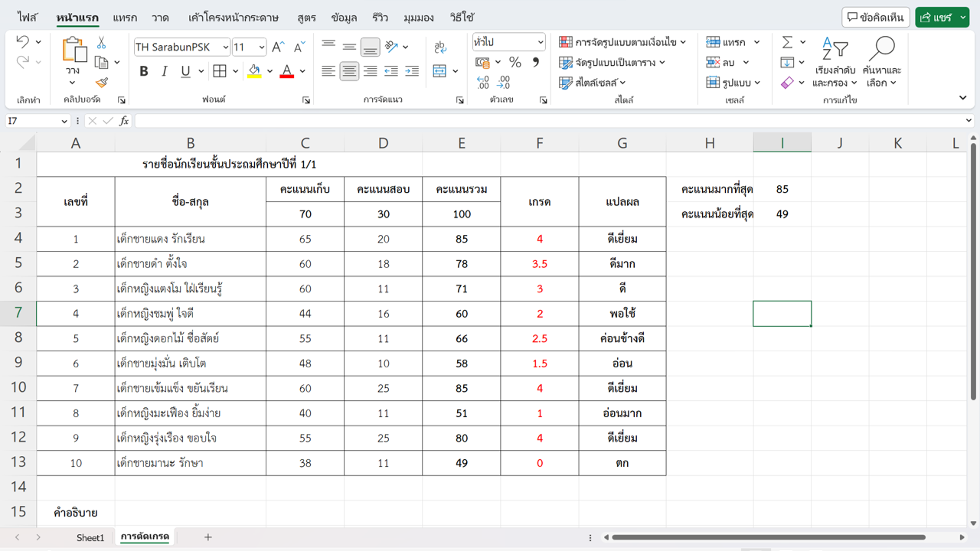Click the Wrap Text icon
Image resolution: width=980 pixels, height=551 pixels.
pos(440,47)
